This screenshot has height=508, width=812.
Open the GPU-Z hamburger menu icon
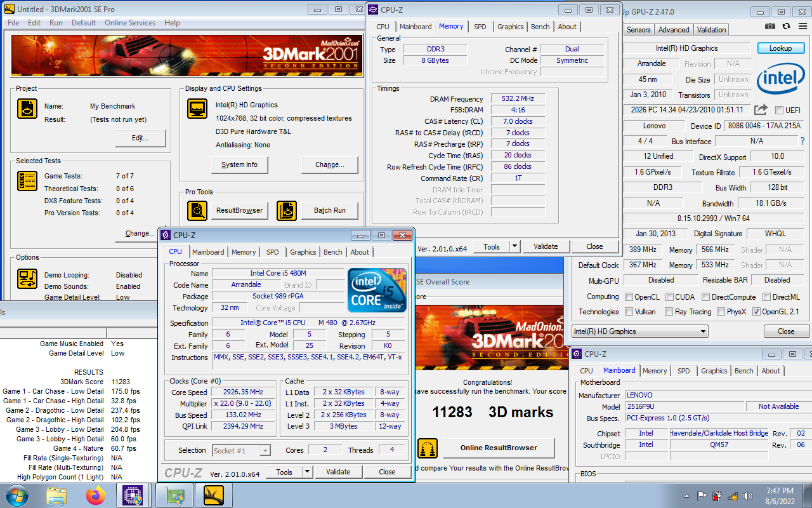coord(802,26)
